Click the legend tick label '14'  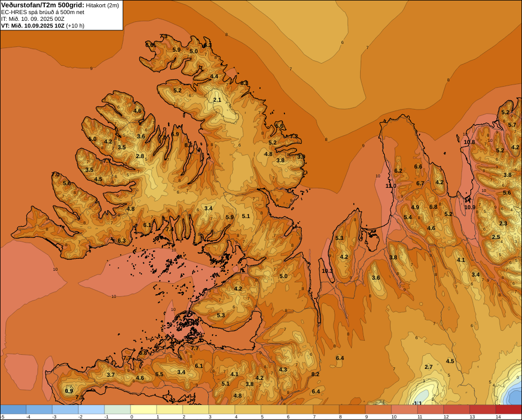coord(498,417)
